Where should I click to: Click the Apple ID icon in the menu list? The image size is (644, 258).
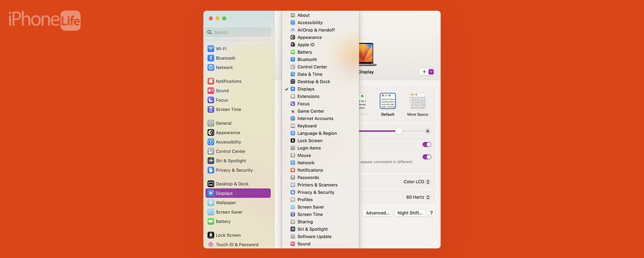click(293, 45)
